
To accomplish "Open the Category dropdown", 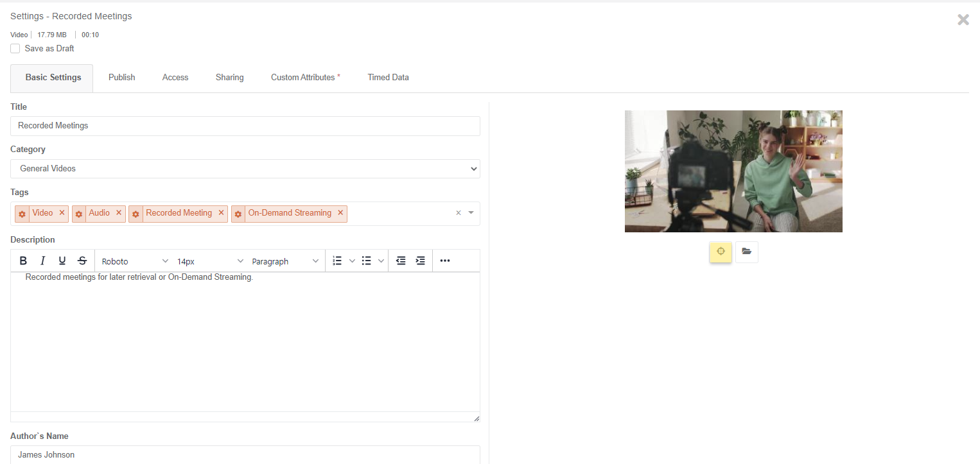I will [x=245, y=169].
